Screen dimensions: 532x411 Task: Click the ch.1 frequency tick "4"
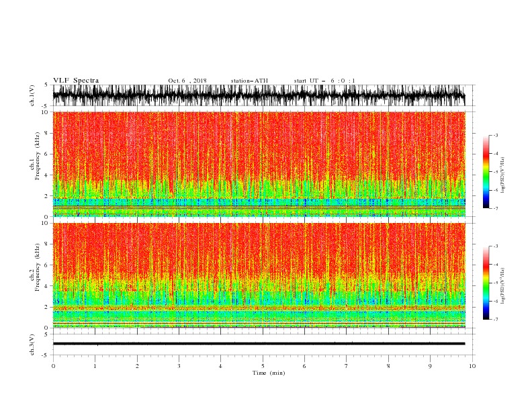tap(46, 175)
